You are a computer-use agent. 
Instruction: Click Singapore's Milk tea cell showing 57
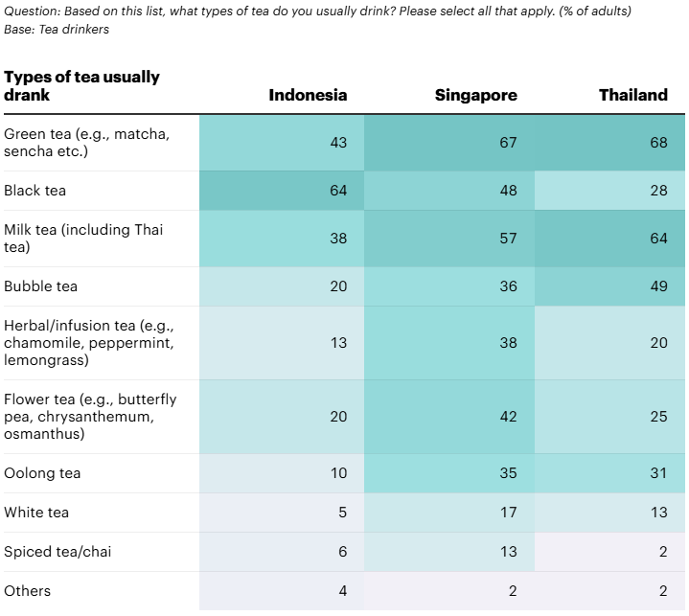(508, 239)
